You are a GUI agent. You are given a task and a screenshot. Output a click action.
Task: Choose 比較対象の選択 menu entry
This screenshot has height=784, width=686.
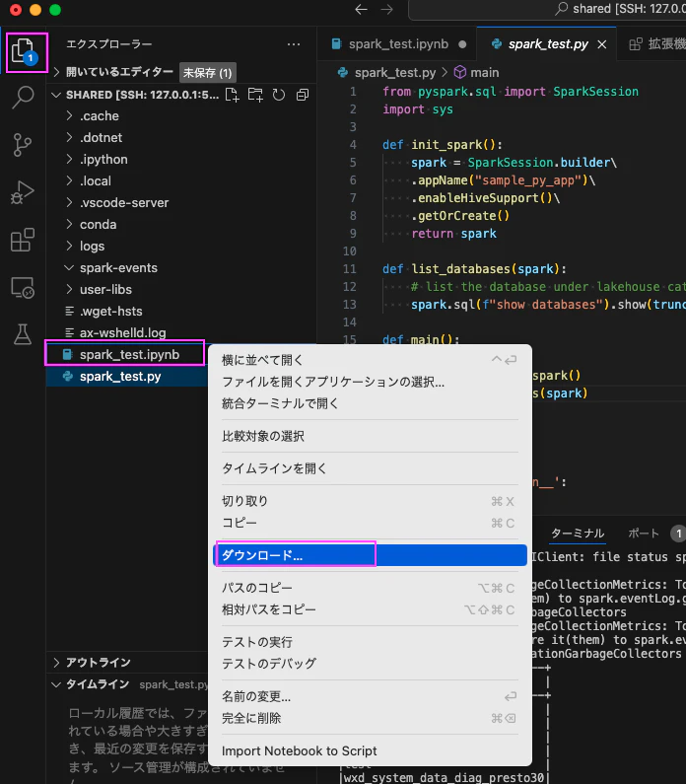[370, 436]
